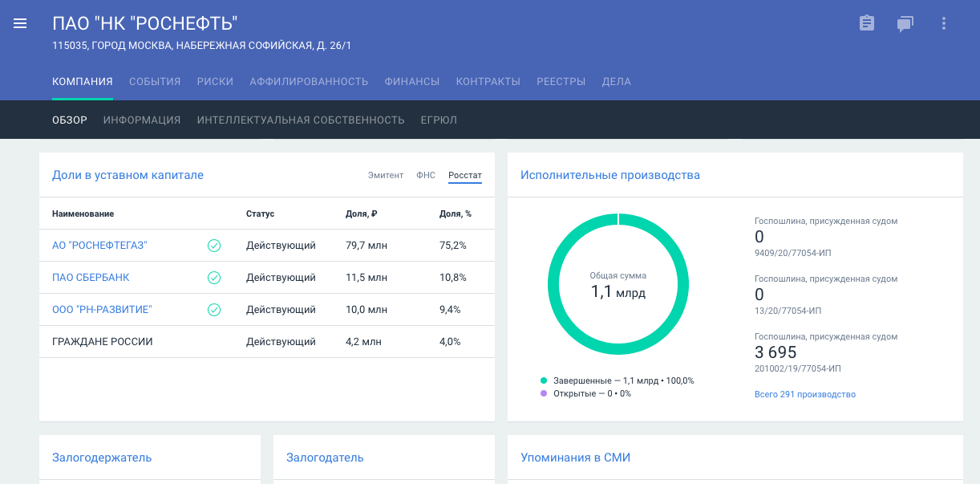Click the Открытые — 0 • 0% legend text
Image resolution: width=980 pixels, height=484 pixels.
[592, 393]
